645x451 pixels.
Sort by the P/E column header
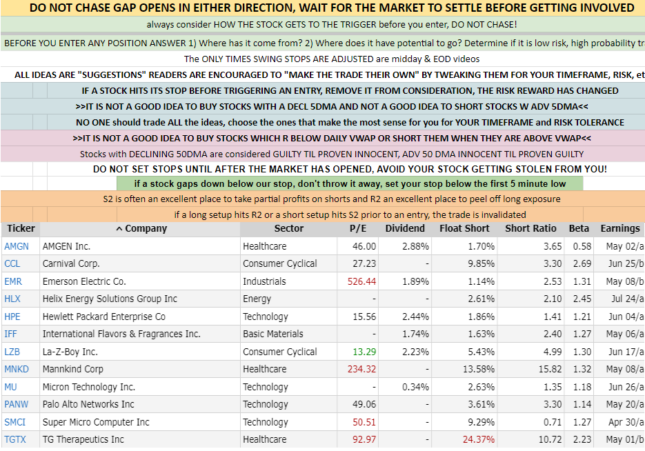click(357, 229)
